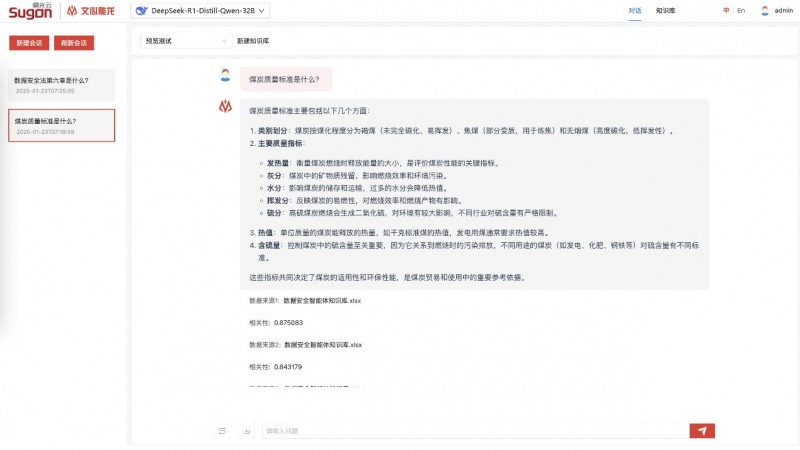Click the admin user avatar icon
This screenshot has width=800, height=450.
764,10
